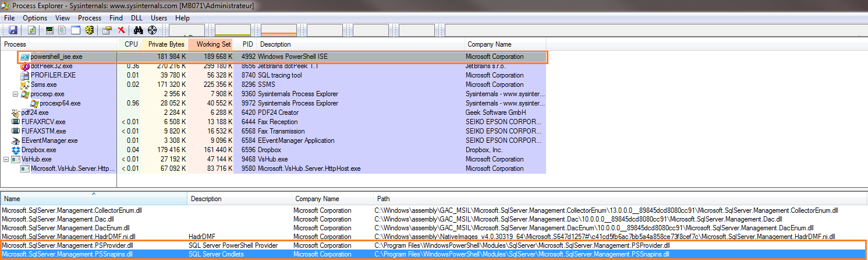Open the Users menu
Image resolution: width=868 pixels, height=260 pixels.
tap(159, 18)
